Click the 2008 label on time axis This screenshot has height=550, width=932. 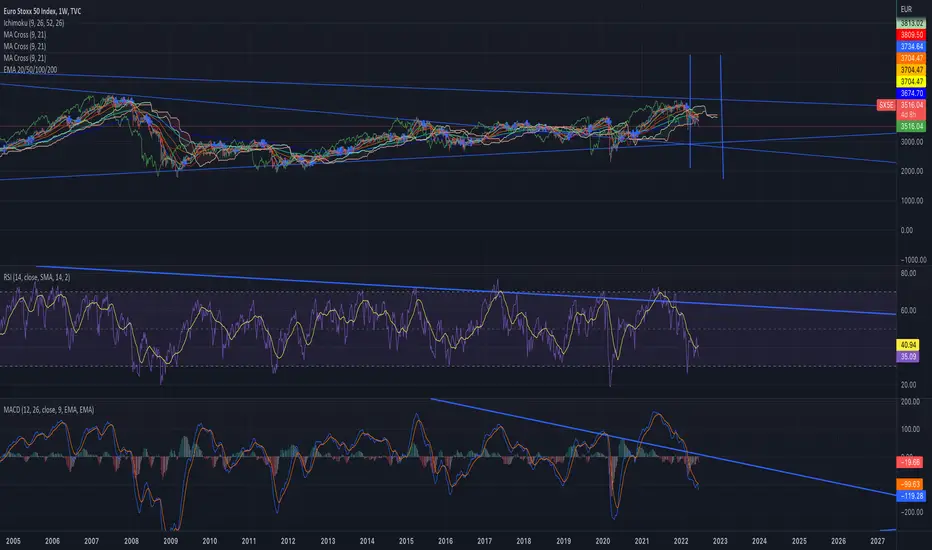(x=131, y=541)
